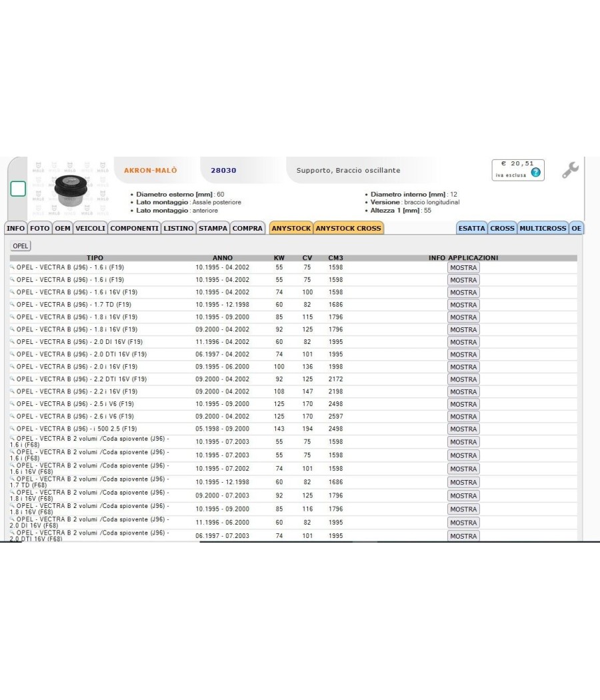Screen dimensions: 600x700
Task: Click the CM3 column header
Action: click(336, 257)
